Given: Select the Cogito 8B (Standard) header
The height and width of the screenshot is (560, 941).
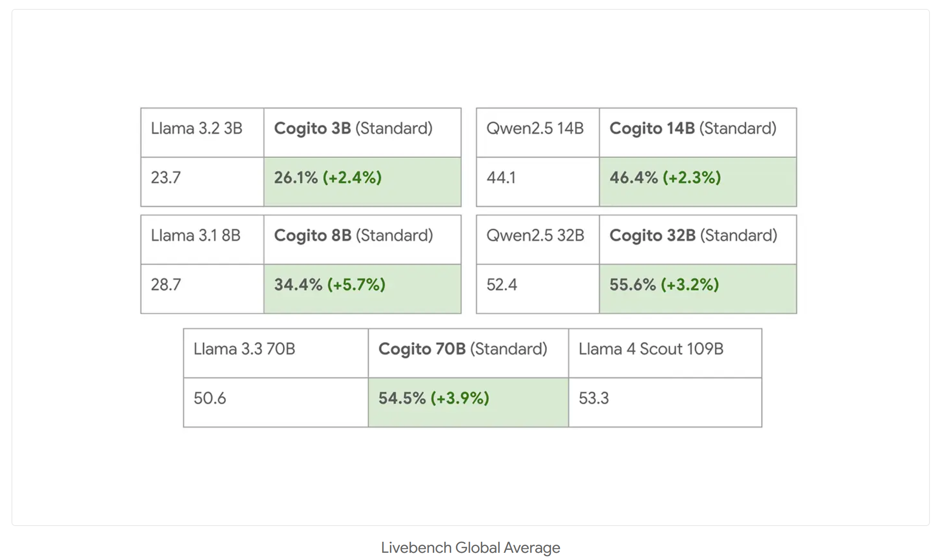Looking at the screenshot, I should point(362,239).
